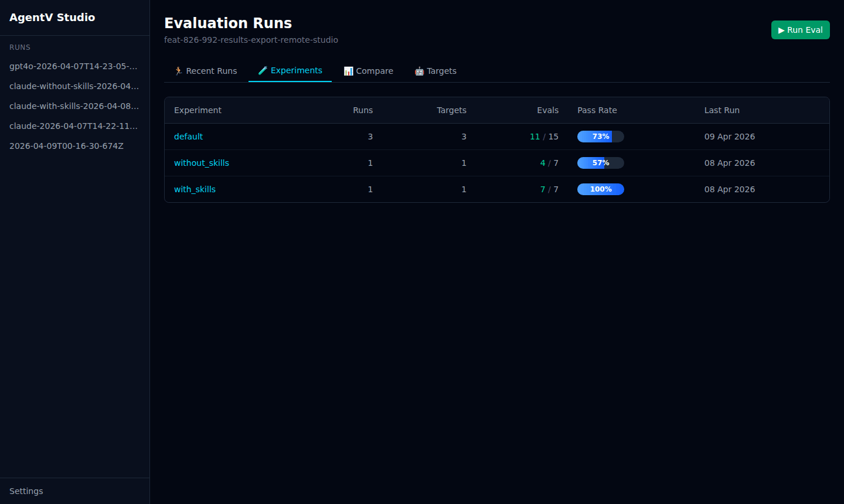
Task: Open the default experiment link
Action: (x=188, y=137)
